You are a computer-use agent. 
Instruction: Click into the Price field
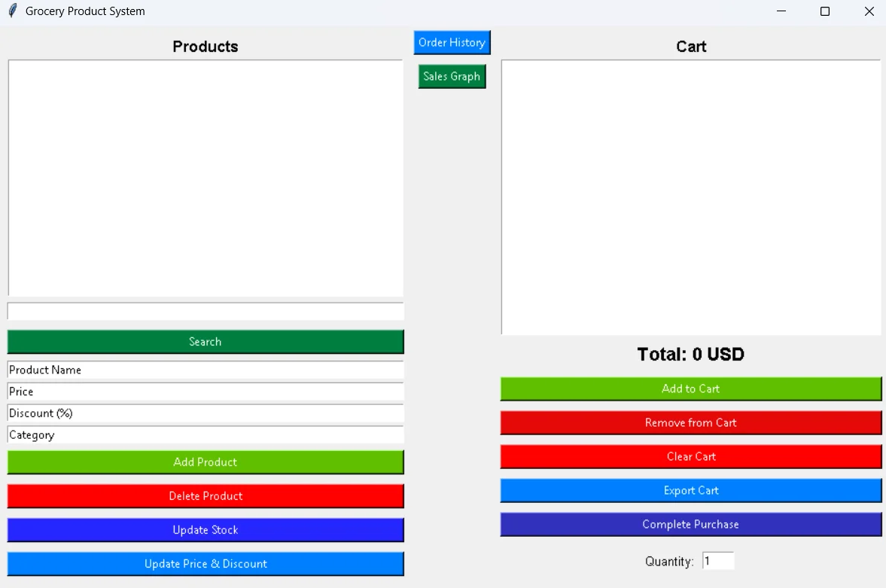pyautogui.click(x=206, y=391)
